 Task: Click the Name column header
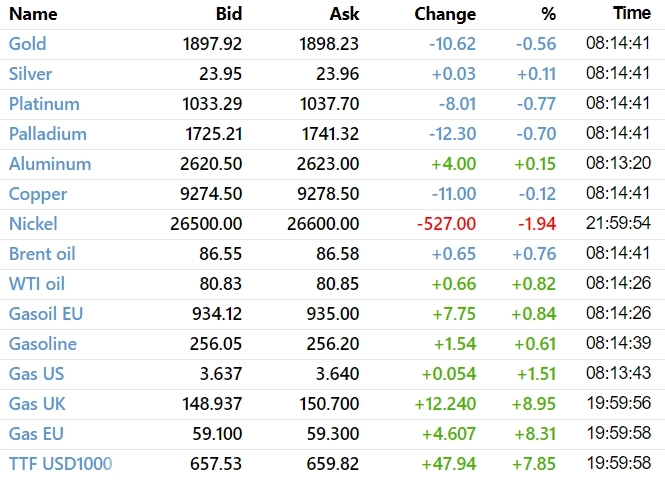coord(33,14)
